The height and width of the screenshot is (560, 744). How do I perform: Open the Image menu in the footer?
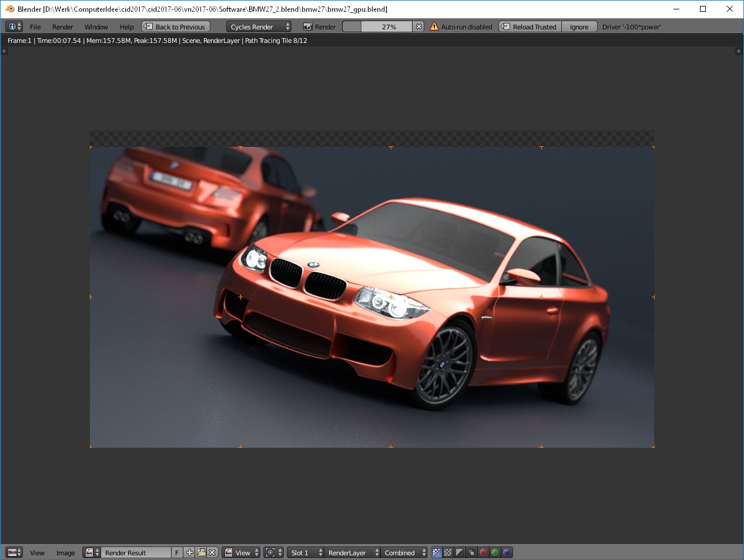tap(65, 552)
